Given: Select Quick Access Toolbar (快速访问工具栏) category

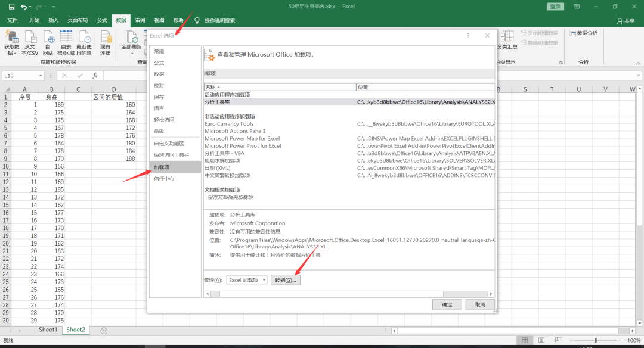Looking at the screenshot, I should click(x=175, y=155).
